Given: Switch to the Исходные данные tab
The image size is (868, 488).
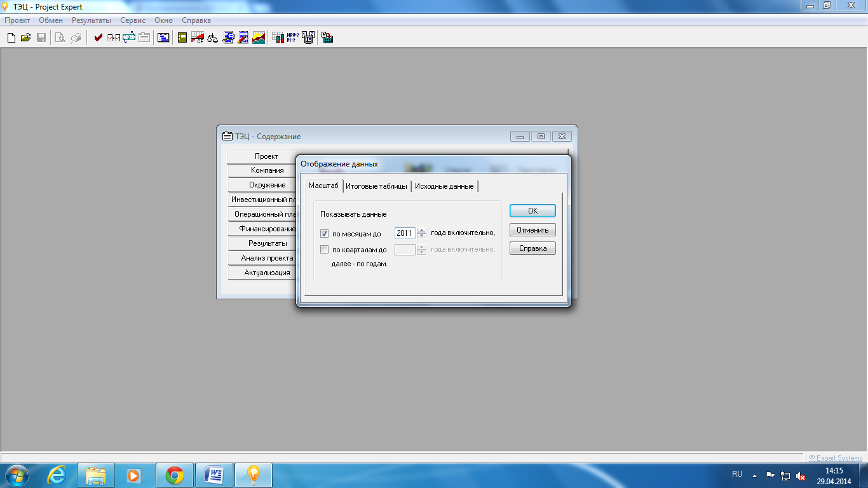Looking at the screenshot, I should click(444, 186).
